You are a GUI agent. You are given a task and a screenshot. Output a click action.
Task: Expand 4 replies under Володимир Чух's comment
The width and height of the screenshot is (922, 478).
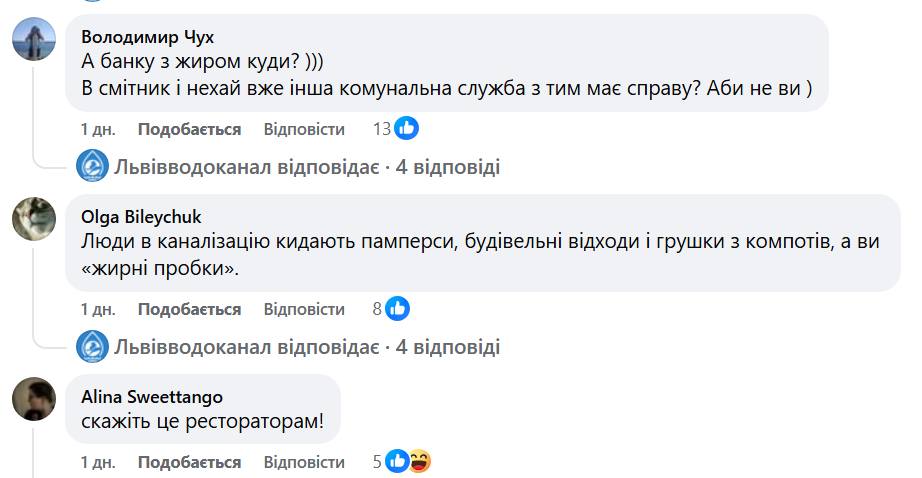click(307, 166)
